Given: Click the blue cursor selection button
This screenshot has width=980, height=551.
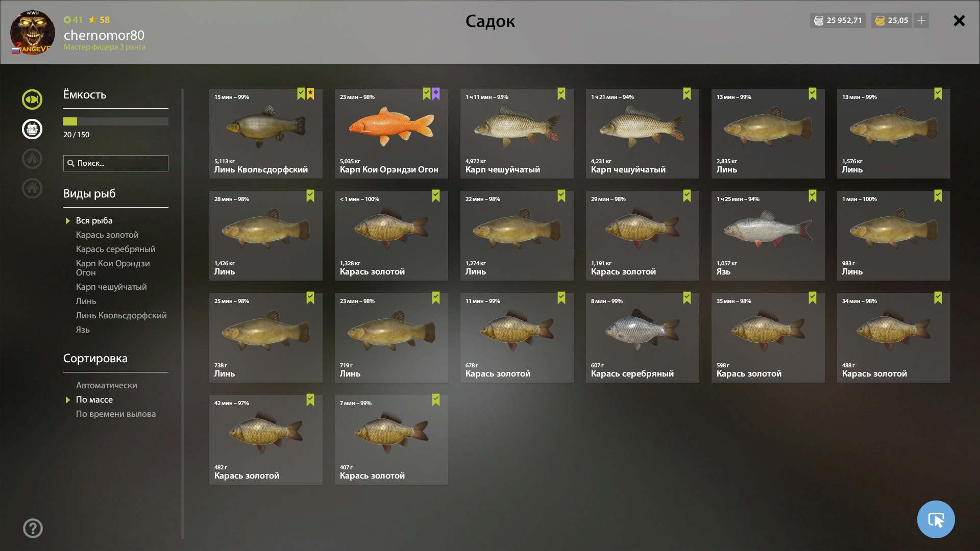Looking at the screenshot, I should tap(936, 519).
